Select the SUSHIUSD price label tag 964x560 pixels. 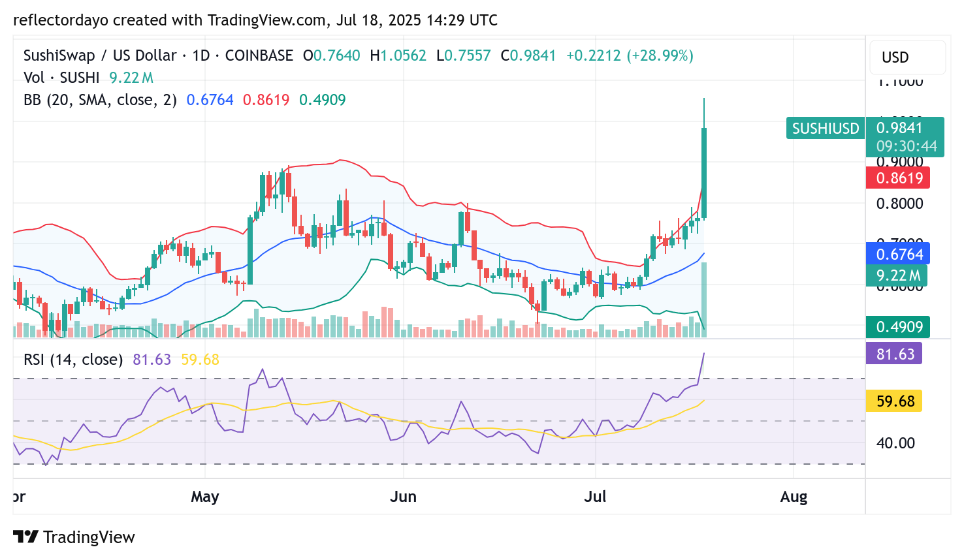tap(826, 129)
